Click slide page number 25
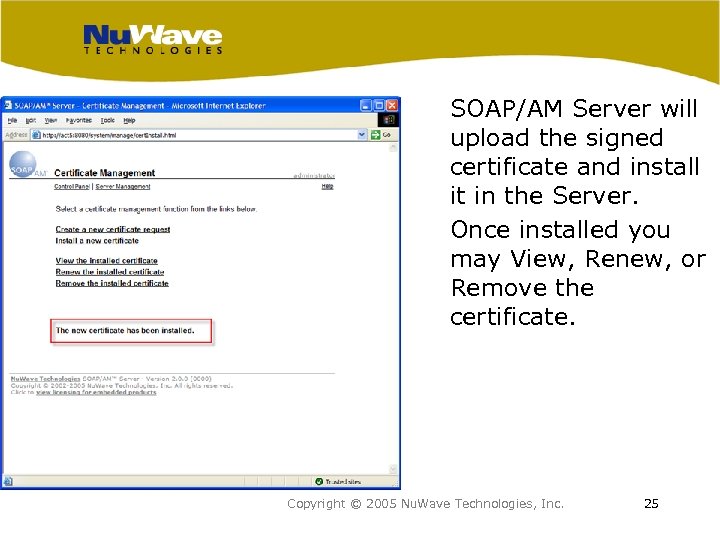 pyautogui.click(x=651, y=504)
